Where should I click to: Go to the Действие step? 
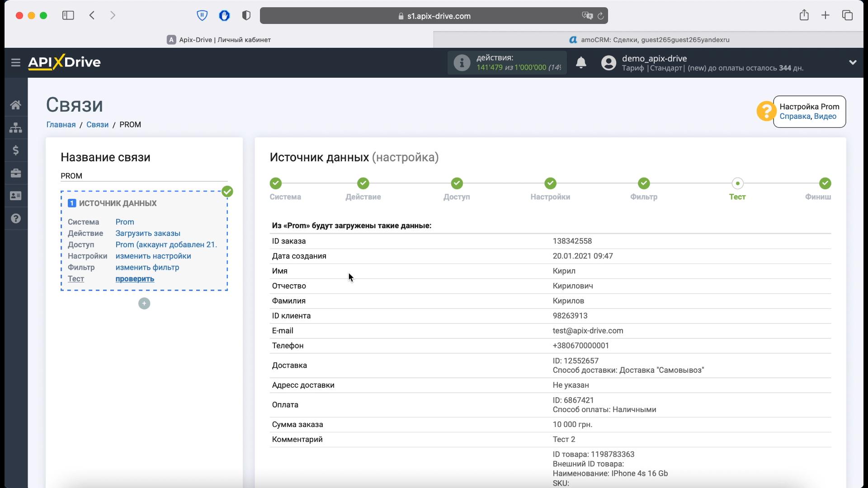coord(363,183)
